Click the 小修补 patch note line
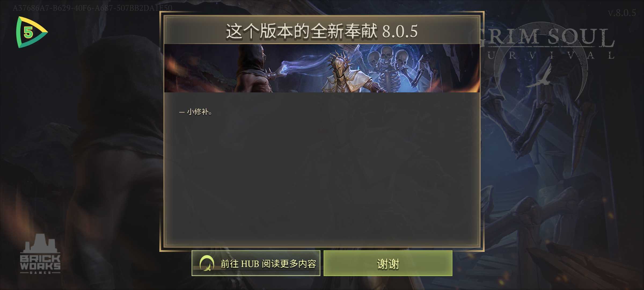This screenshot has height=290, width=644. point(196,112)
